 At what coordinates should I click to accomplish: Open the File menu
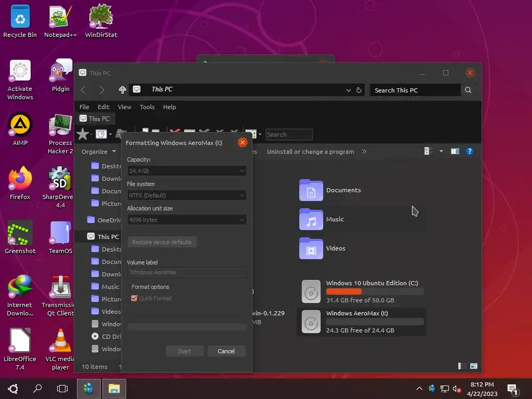(x=84, y=107)
